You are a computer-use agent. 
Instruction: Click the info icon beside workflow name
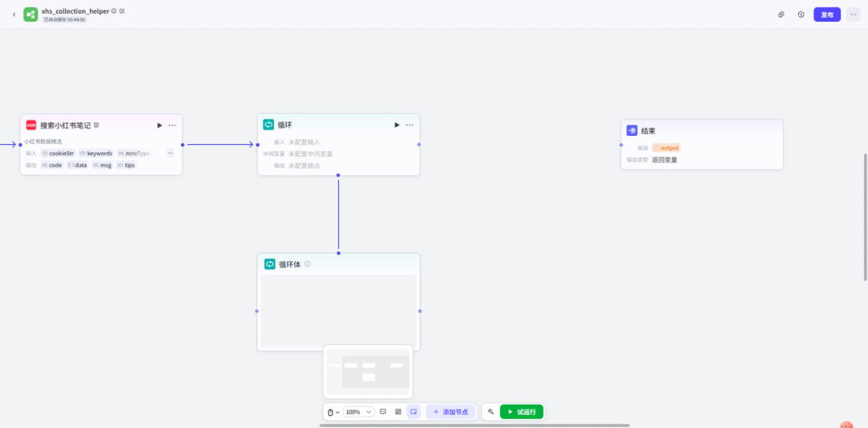tap(114, 11)
